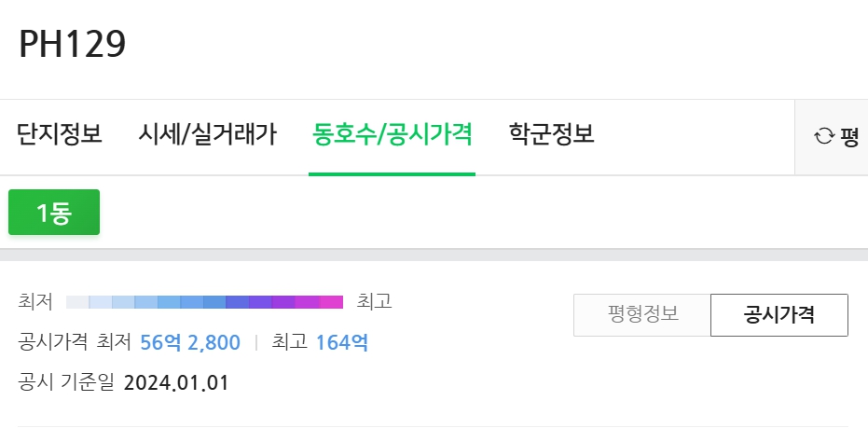This screenshot has width=868, height=442.
Task: Toggle the view to 평형정보
Action: [x=642, y=314]
